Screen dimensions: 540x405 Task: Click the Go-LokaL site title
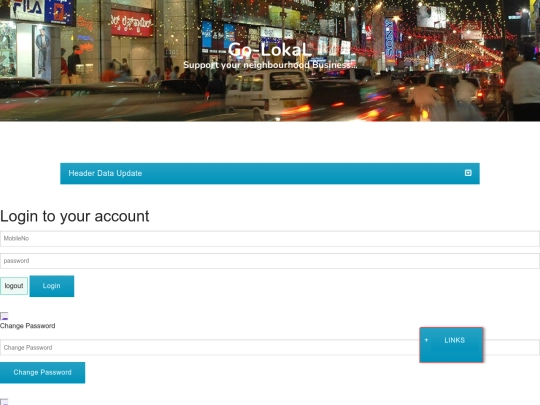tap(270, 50)
